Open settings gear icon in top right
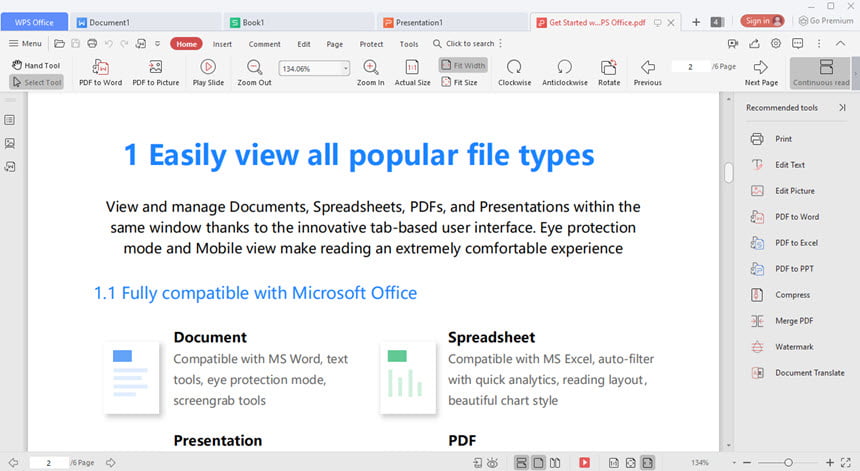860x471 pixels. pyautogui.click(x=776, y=43)
